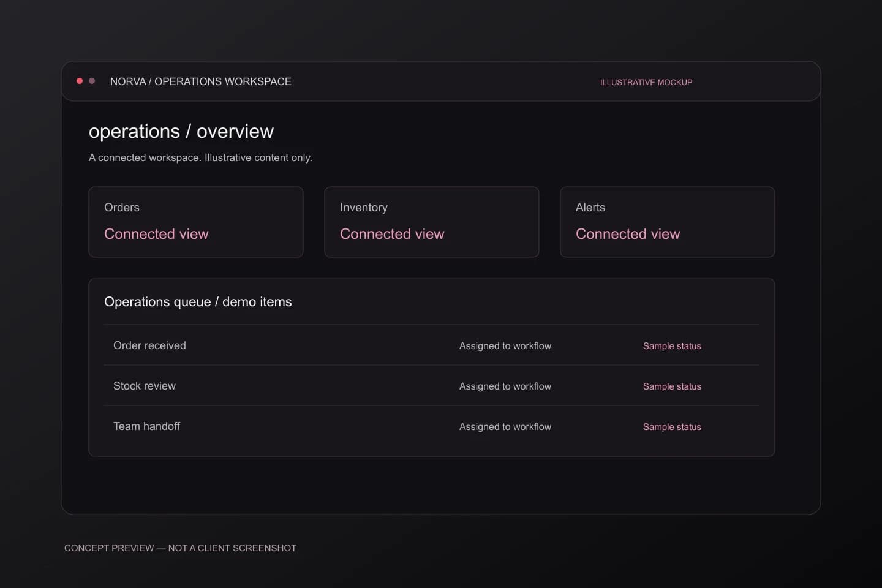Click the "Orders" card label

[x=122, y=208]
